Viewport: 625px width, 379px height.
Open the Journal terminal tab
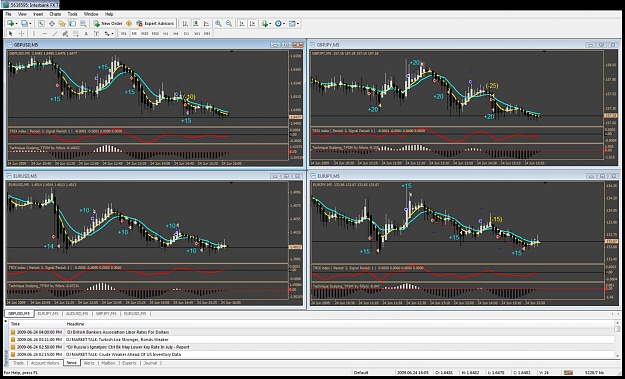[x=150, y=363]
